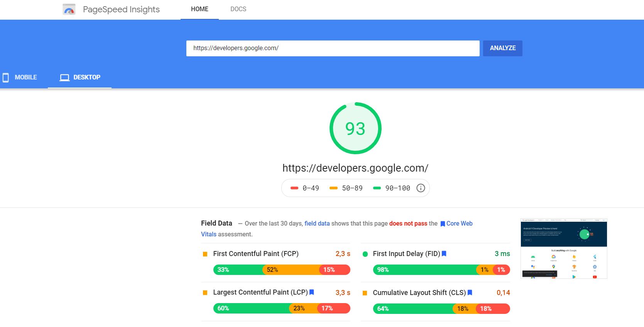Click the URL input field

point(333,48)
